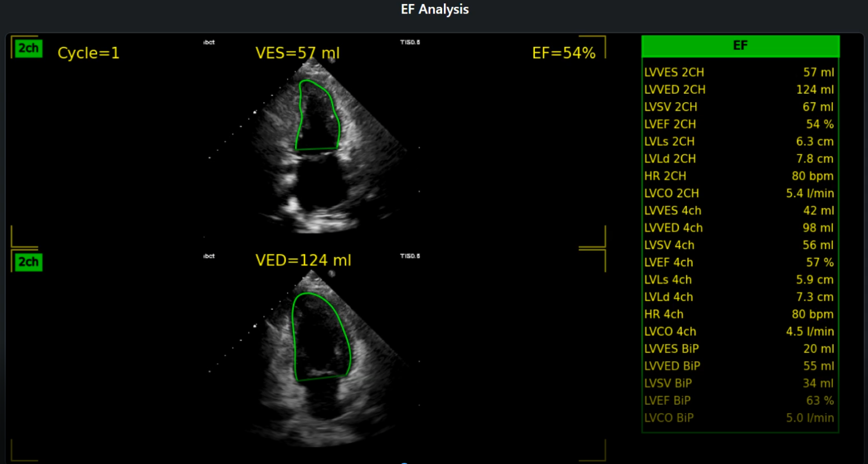Click the VED=124 ml volume readout

[x=303, y=261]
